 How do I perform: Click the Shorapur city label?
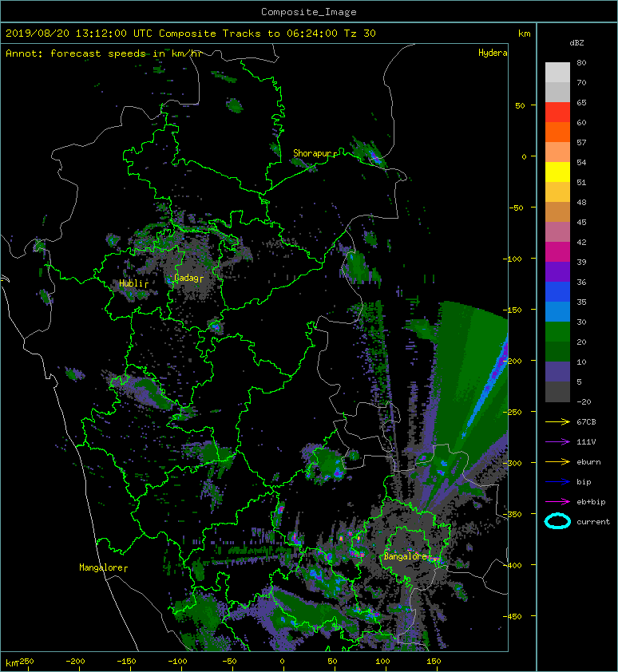click(313, 153)
